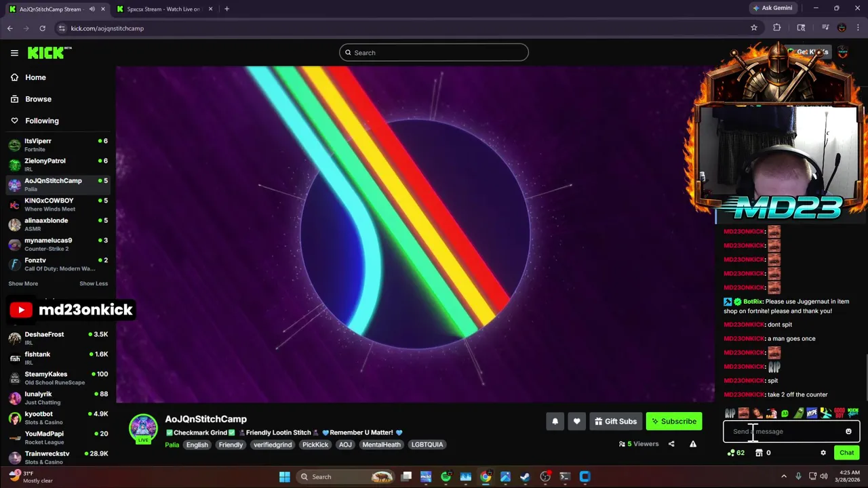Screen dimensions: 868x488
Task: Click the LGBTQUIA tag
Action: tap(427, 445)
